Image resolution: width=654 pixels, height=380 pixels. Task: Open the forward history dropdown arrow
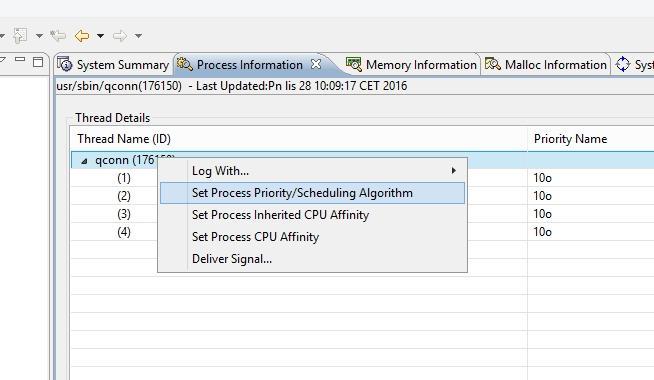point(138,36)
